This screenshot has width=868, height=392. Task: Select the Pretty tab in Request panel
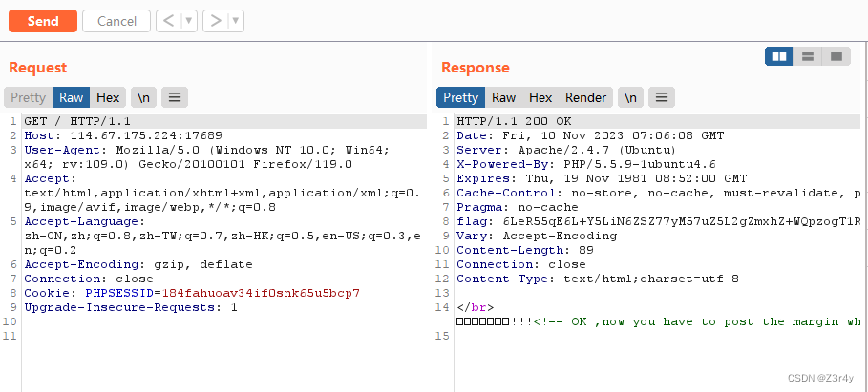(29, 97)
